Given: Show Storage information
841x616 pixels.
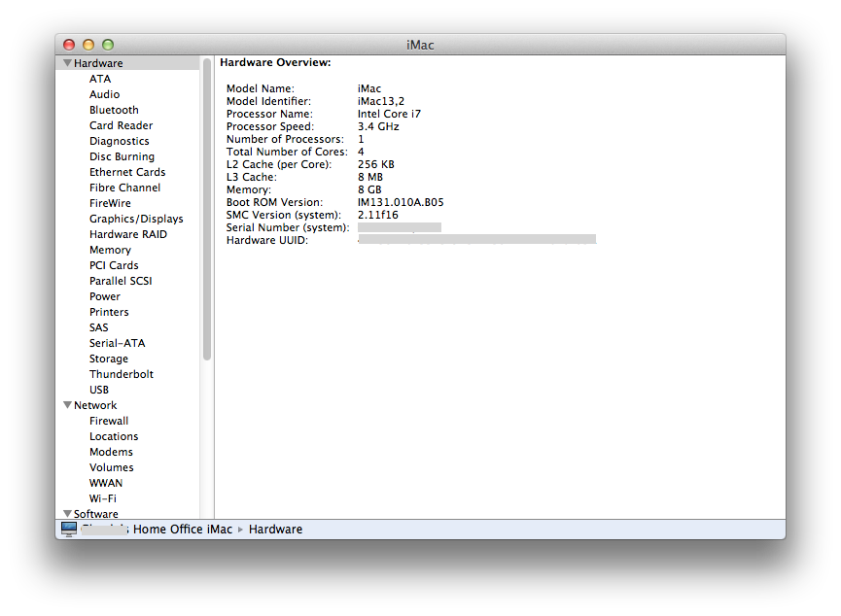Looking at the screenshot, I should pos(108,359).
